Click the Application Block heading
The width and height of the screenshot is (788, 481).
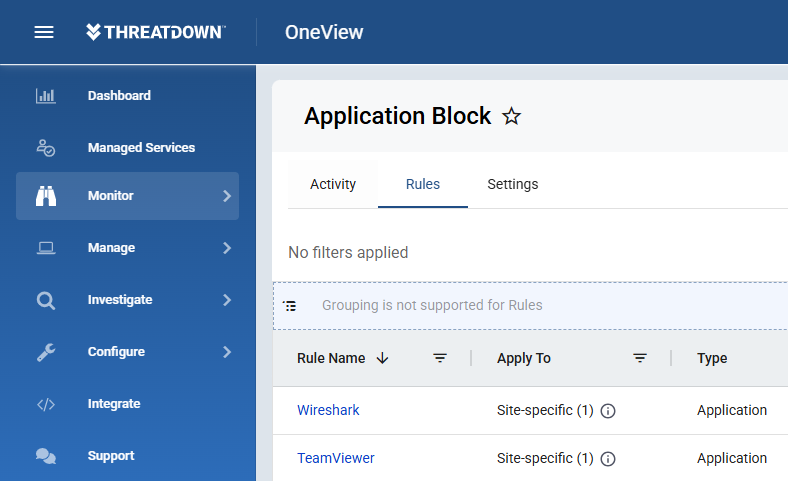398,116
